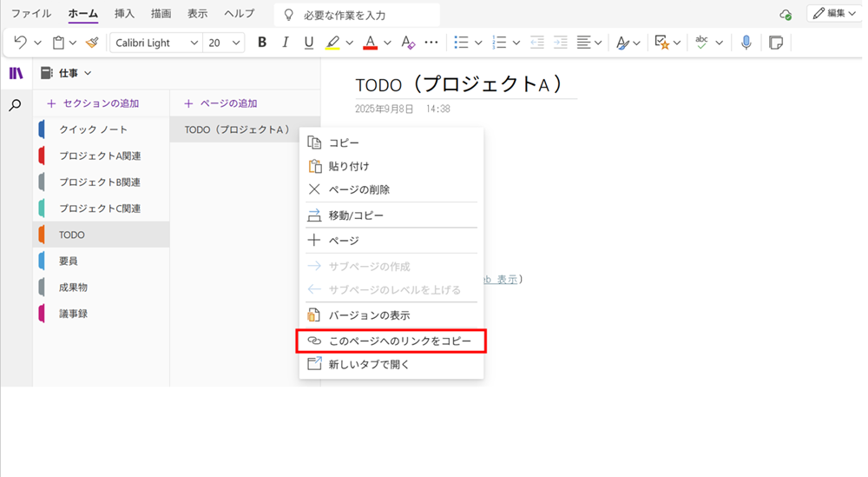Switch to the 挿入 ribbon tab
Image resolution: width=868 pixels, height=477 pixels.
pos(124,13)
